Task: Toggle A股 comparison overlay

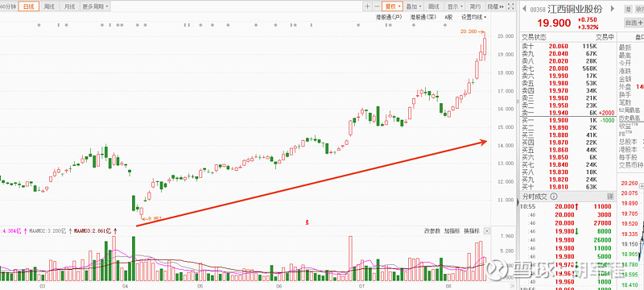Action: point(448,17)
